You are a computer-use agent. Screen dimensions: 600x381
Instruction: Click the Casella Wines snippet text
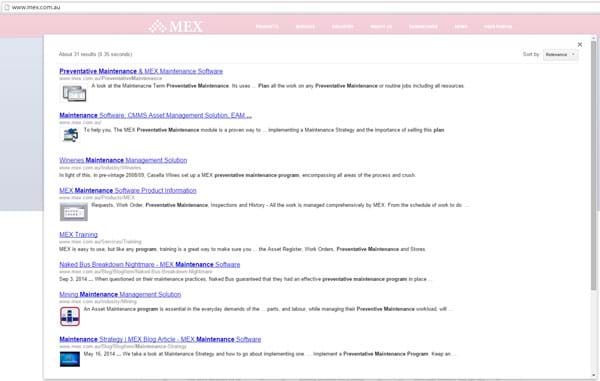pos(237,175)
